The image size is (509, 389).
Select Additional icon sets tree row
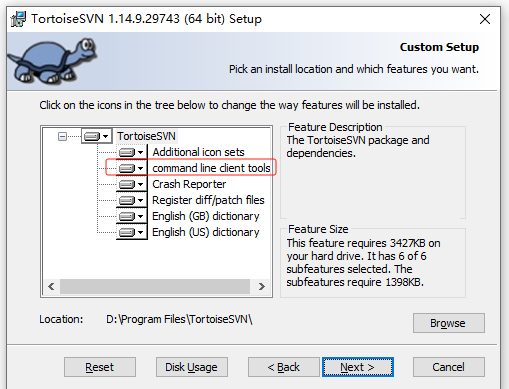click(x=198, y=152)
